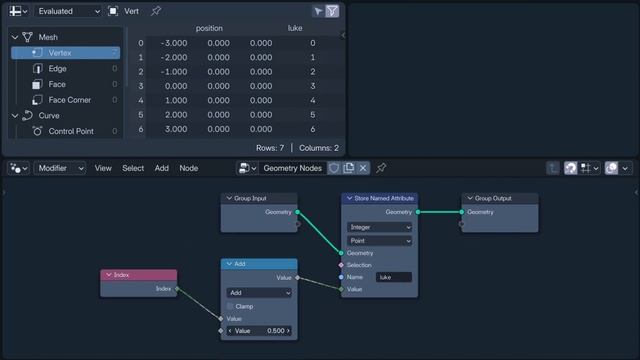Select the Edge domain row

pos(65,69)
